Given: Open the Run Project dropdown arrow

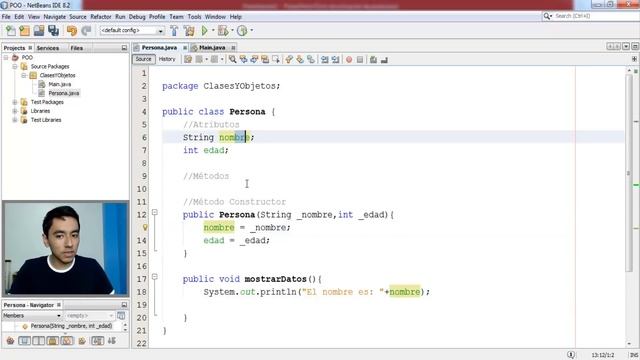Looking at the screenshot, I should coord(213,31).
